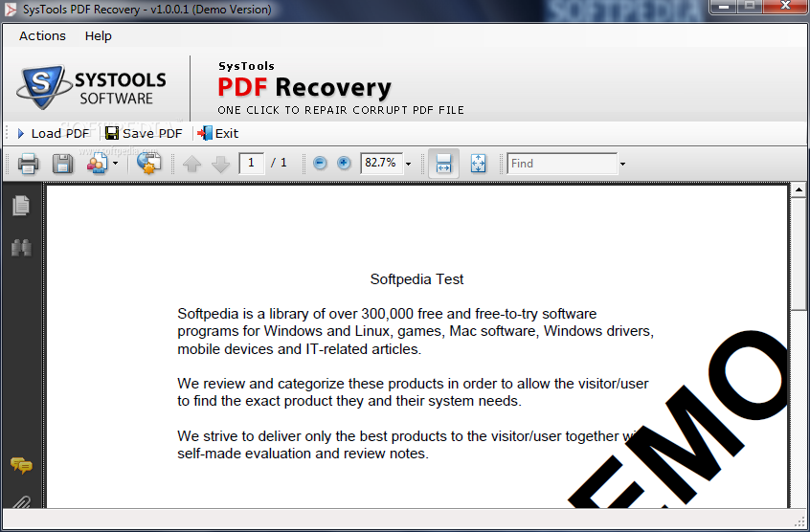Toggle the fit full page icon
Image resolution: width=810 pixels, height=532 pixels.
point(479,164)
